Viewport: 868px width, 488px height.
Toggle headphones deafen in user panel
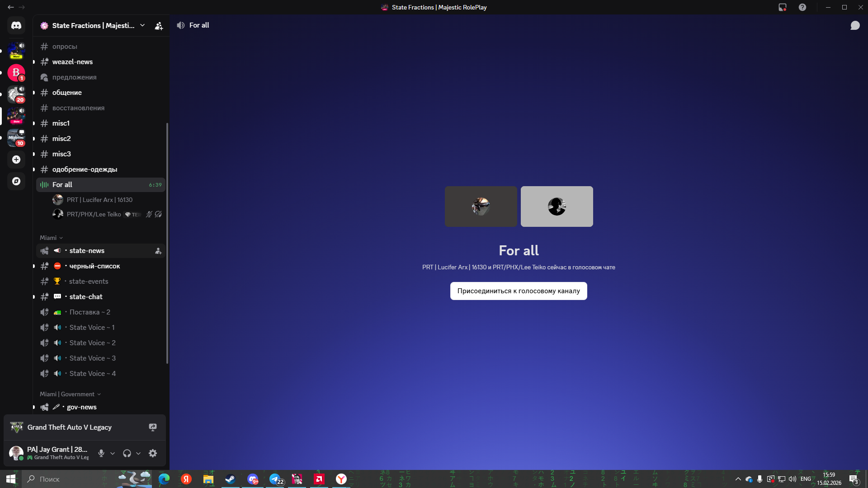127,453
